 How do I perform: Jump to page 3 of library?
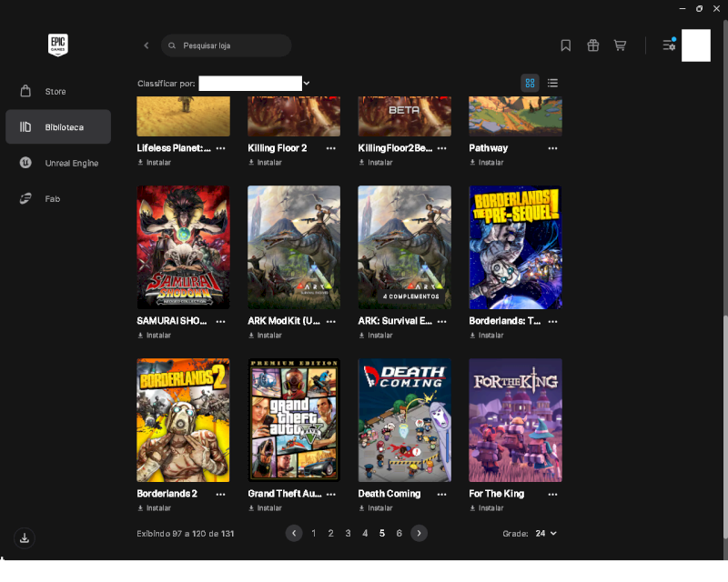coord(348,533)
